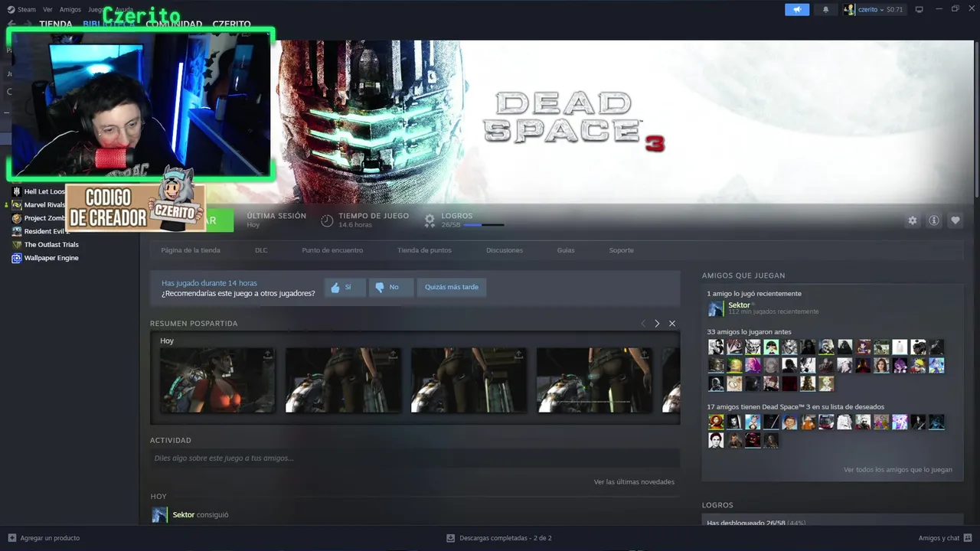The height and width of the screenshot is (551, 980).
Task: Open Ver las últimas novedades link
Action: click(x=634, y=482)
